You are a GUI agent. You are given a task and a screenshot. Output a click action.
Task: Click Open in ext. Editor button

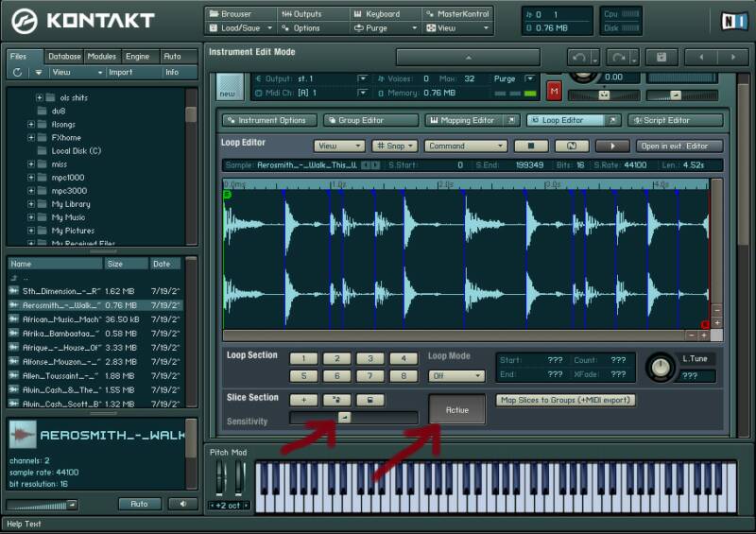679,146
